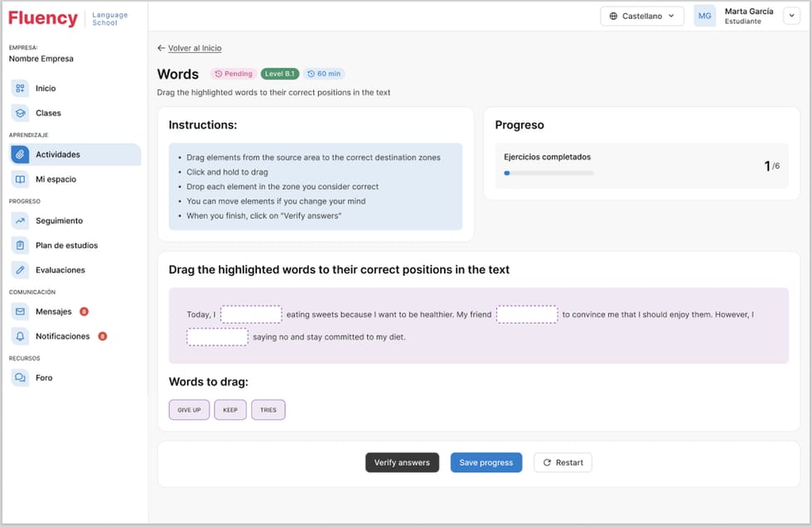Click the Mensajes envelope icon

pos(20,311)
